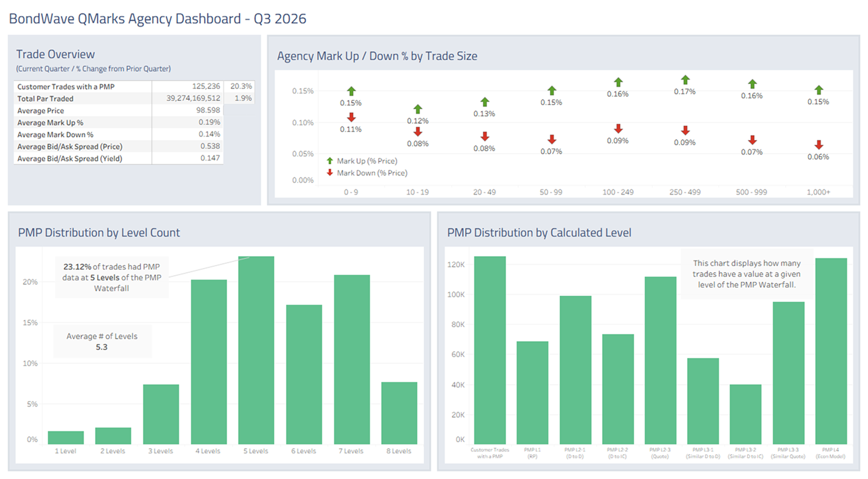
Task: Click the Total Par Traded value 39,274,169,512
Action: (193, 98)
